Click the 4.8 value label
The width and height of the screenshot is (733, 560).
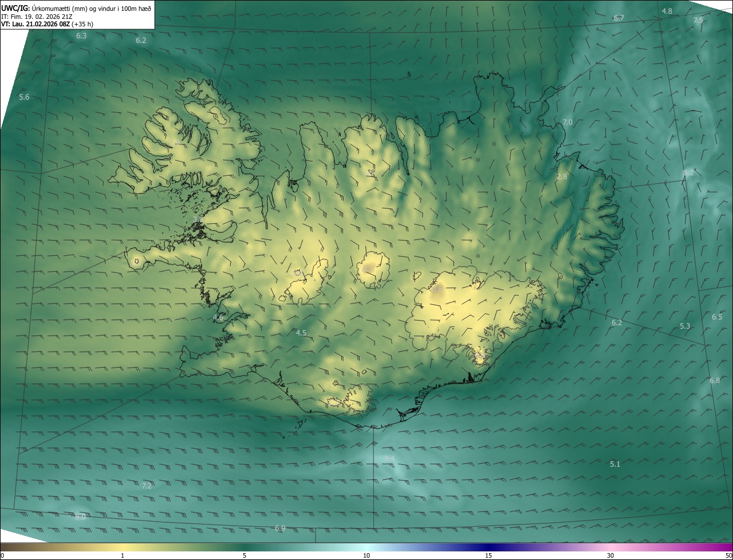coord(667,11)
